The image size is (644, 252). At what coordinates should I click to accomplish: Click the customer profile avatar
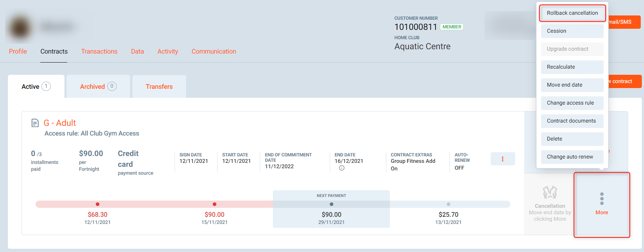pos(20,27)
